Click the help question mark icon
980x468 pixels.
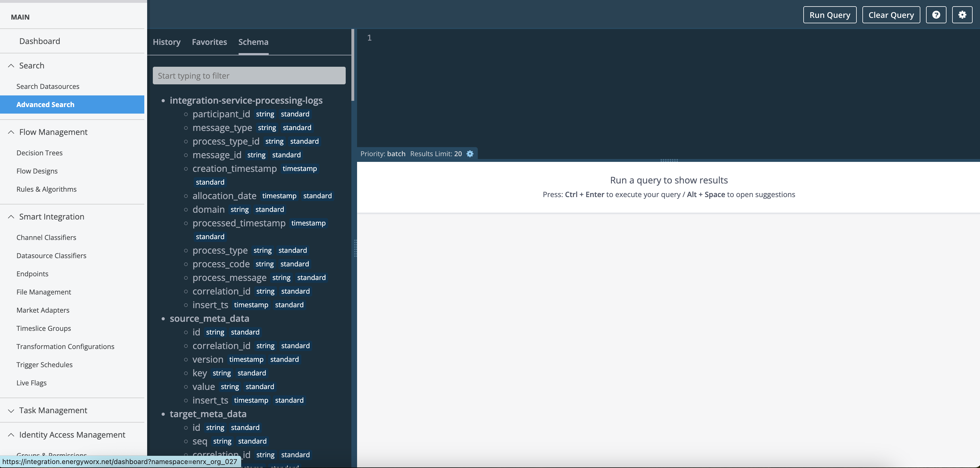click(936, 15)
